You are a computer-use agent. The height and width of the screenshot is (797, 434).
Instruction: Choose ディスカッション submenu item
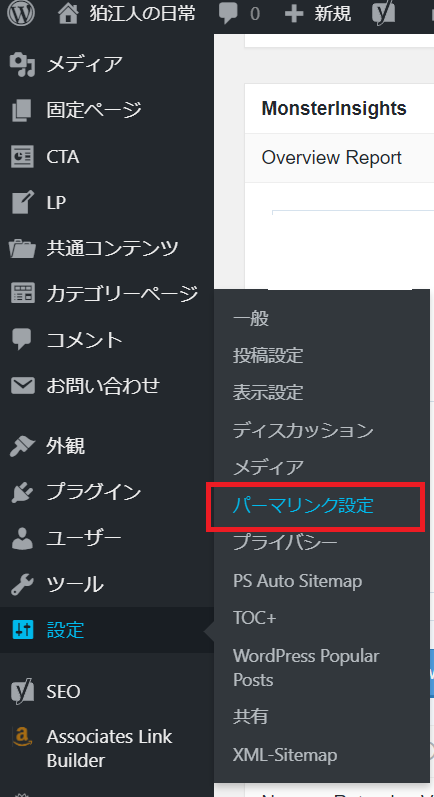coord(303,431)
